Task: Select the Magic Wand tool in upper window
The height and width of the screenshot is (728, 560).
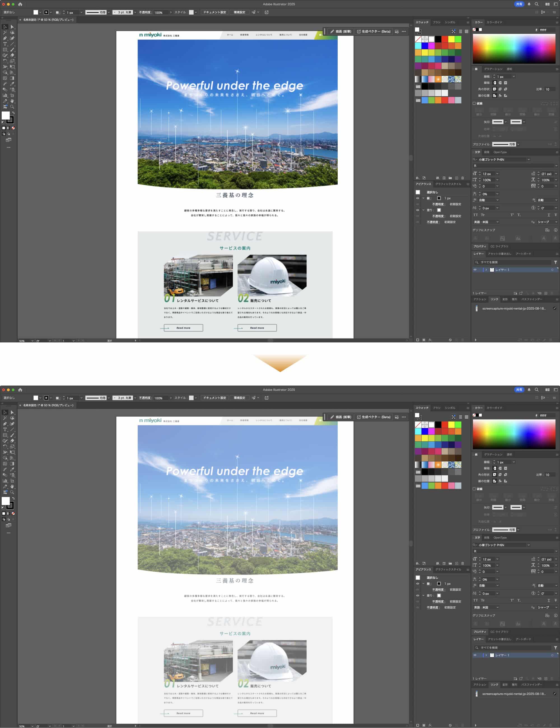Action: point(5,33)
